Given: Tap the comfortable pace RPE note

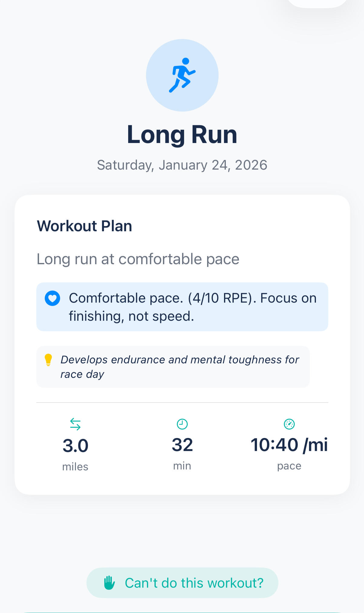Looking at the screenshot, I should coord(192,307).
